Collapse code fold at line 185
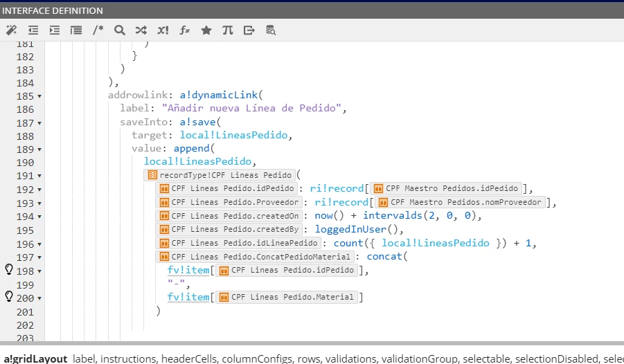 [39, 97]
